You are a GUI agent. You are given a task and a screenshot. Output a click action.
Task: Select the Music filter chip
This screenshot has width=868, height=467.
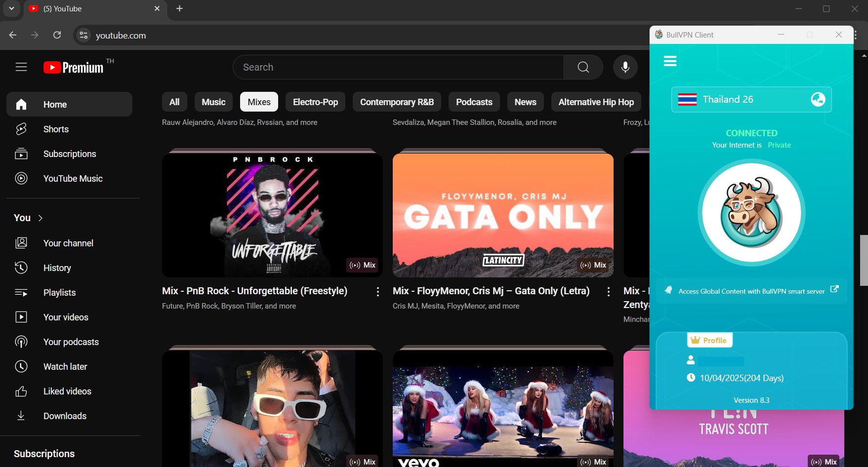213,102
